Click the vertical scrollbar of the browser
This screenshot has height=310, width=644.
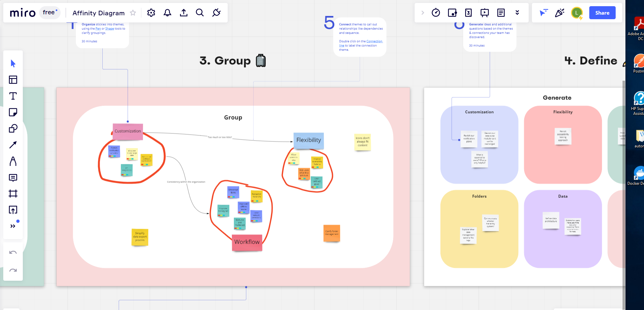point(624,195)
